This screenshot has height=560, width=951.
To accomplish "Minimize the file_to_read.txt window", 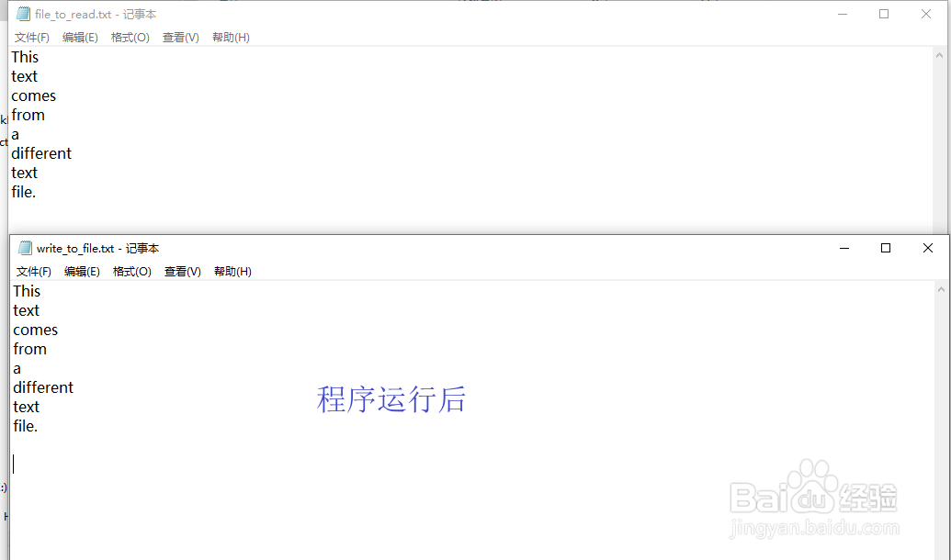I will [x=843, y=14].
